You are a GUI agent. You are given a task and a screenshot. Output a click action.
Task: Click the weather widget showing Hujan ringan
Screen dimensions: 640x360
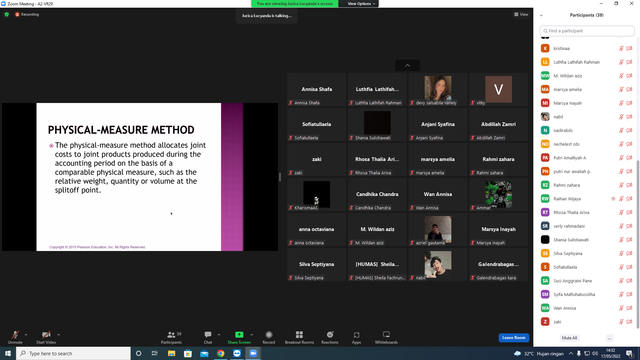click(x=539, y=353)
